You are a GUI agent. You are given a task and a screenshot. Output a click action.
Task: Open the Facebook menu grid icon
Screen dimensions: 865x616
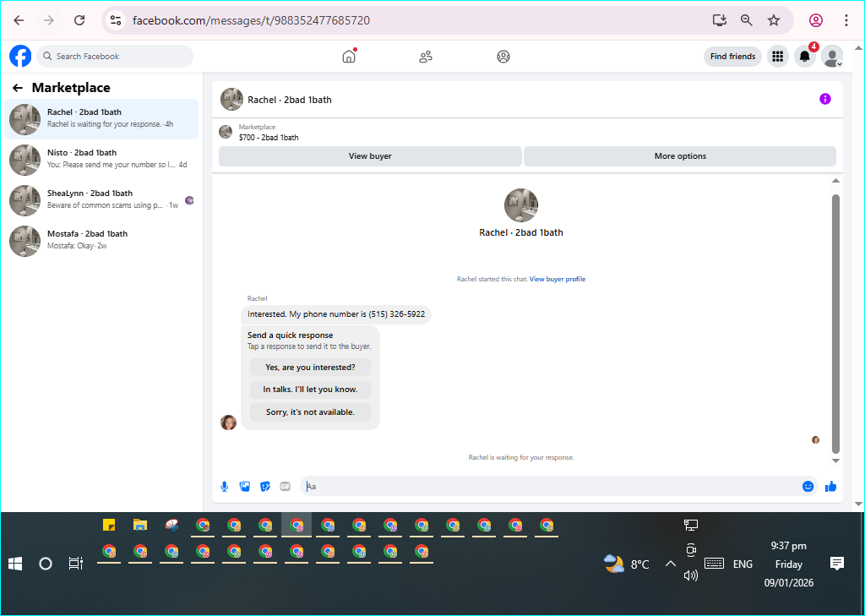pyautogui.click(x=778, y=57)
